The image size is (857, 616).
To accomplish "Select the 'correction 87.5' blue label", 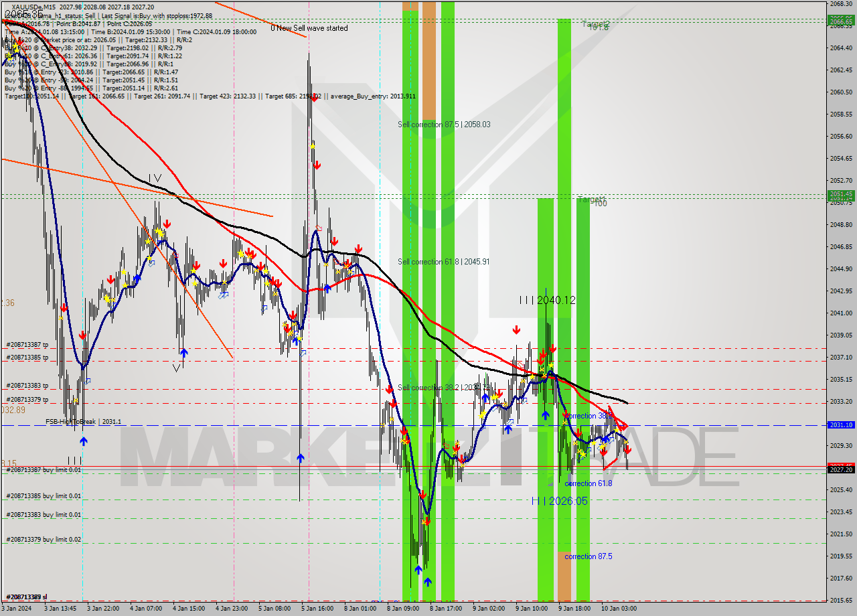I will click(x=589, y=556).
